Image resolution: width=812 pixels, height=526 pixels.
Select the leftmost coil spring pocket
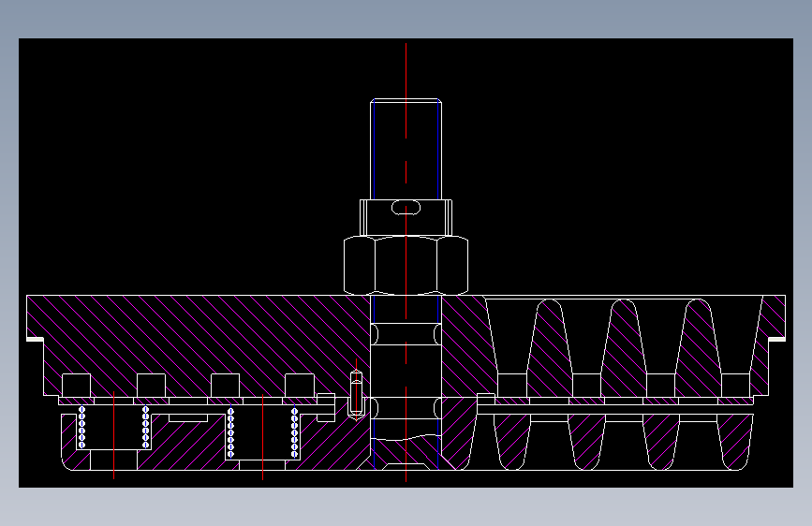tap(114, 427)
